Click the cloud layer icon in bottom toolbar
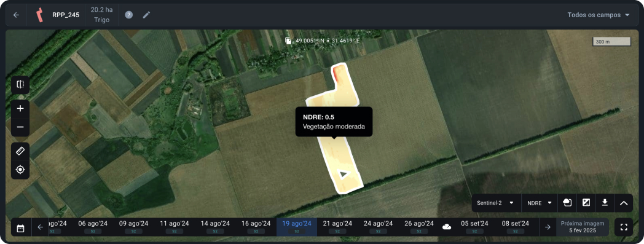The height and width of the screenshot is (244, 644). 567,203
